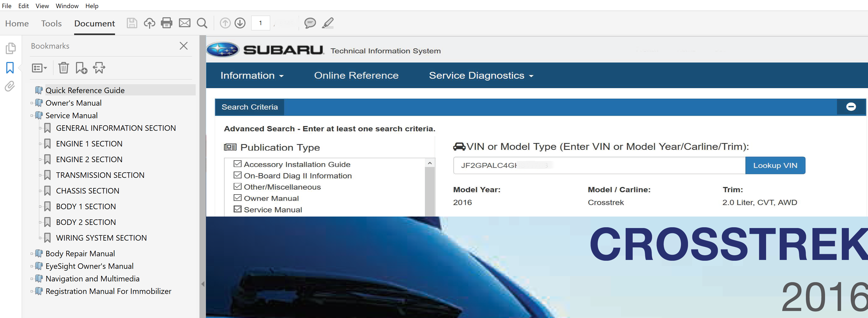Viewport: 868px width, 318px height.
Task: Collapse the Service Manual bookmark tree
Action: pyautogui.click(x=32, y=115)
